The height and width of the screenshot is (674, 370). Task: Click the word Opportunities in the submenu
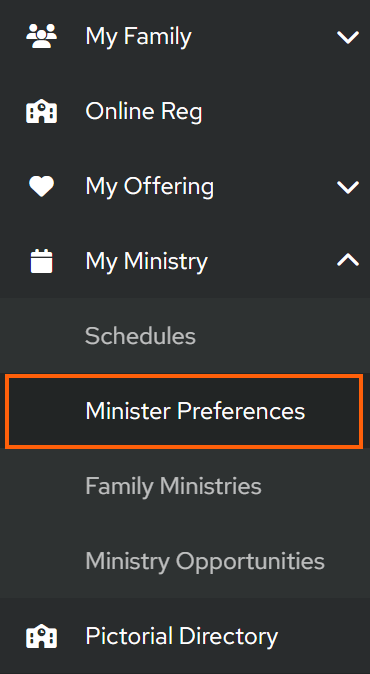[x=251, y=562]
